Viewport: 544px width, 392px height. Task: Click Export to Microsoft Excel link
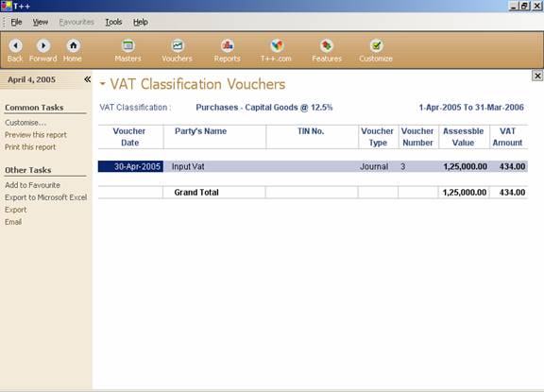pos(45,197)
